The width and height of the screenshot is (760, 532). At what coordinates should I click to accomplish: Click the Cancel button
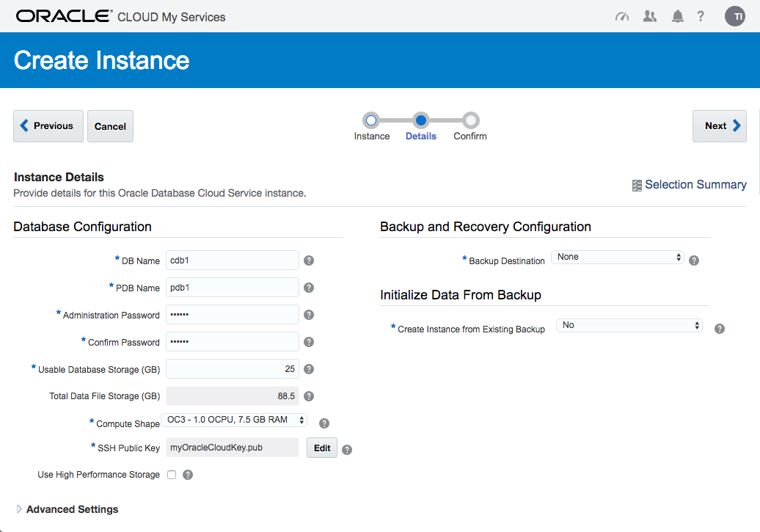110,126
